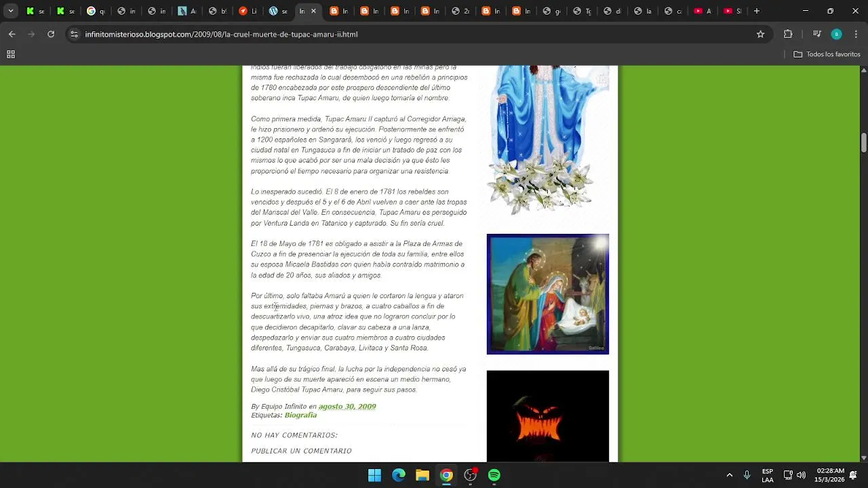Switch to the YouTube tab labeled Si

(732, 11)
